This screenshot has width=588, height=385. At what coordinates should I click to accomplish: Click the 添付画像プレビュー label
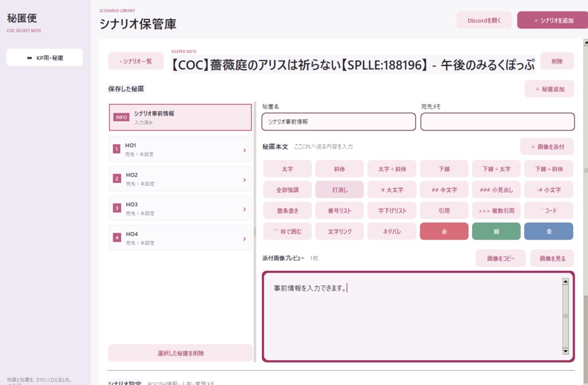[283, 258]
